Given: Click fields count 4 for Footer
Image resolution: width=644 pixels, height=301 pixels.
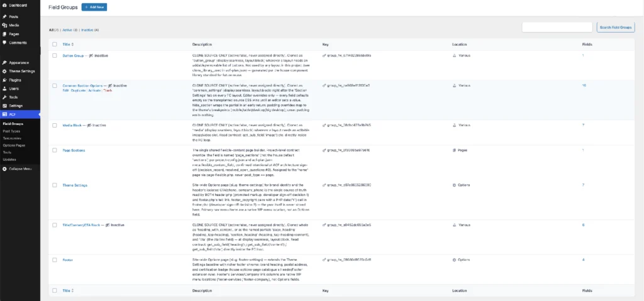Looking at the screenshot, I should 583,260.
